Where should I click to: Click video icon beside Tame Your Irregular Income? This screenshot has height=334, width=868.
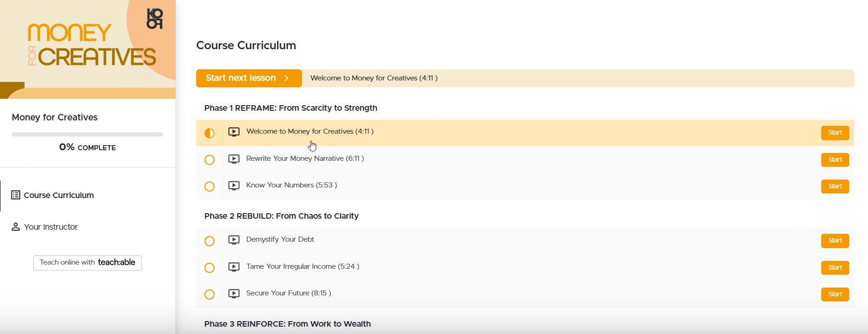[234, 267]
